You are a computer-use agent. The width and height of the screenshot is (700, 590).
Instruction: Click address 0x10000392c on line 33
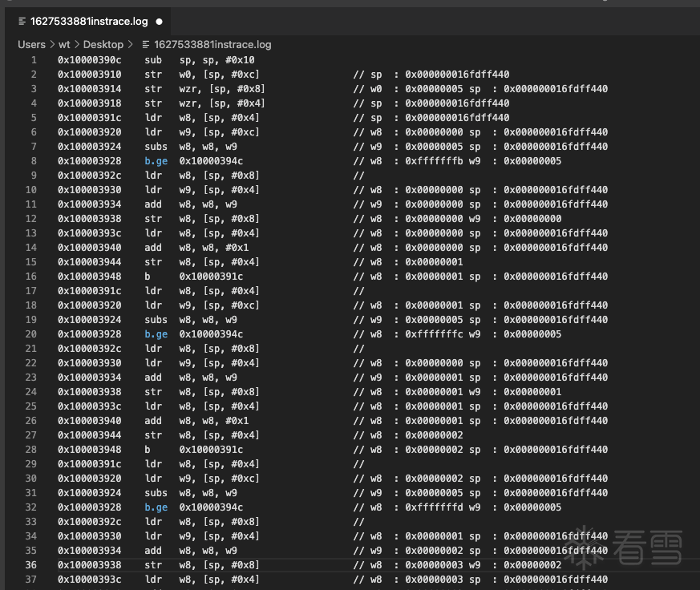(89, 522)
